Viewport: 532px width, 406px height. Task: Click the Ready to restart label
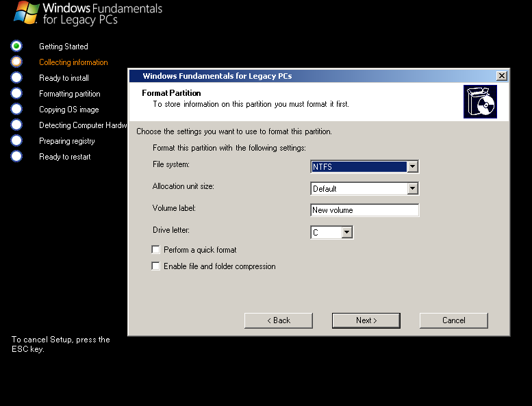pos(65,157)
